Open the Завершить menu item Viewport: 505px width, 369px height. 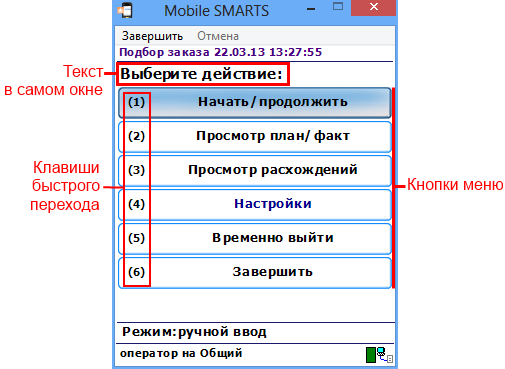152,36
